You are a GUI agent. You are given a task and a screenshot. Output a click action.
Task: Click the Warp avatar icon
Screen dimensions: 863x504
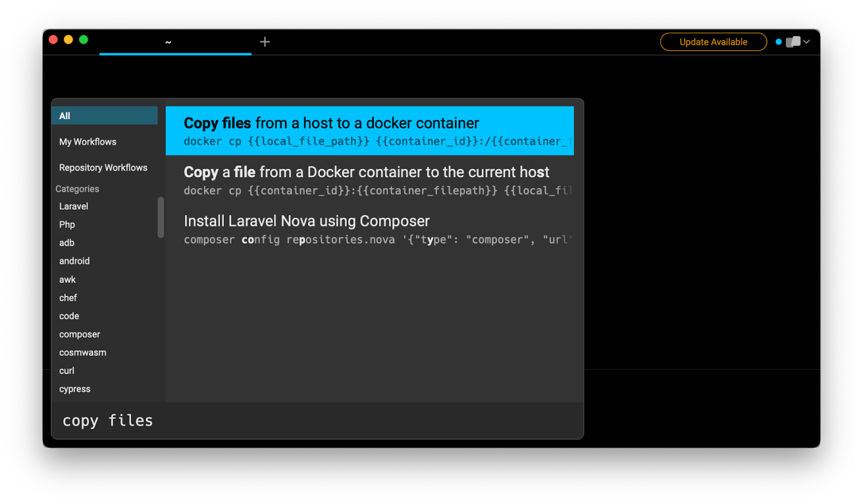tap(792, 42)
